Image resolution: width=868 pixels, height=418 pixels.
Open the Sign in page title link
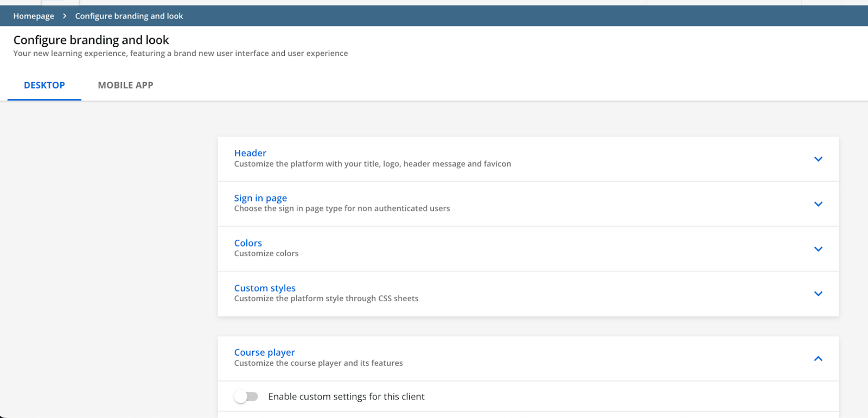click(x=260, y=198)
